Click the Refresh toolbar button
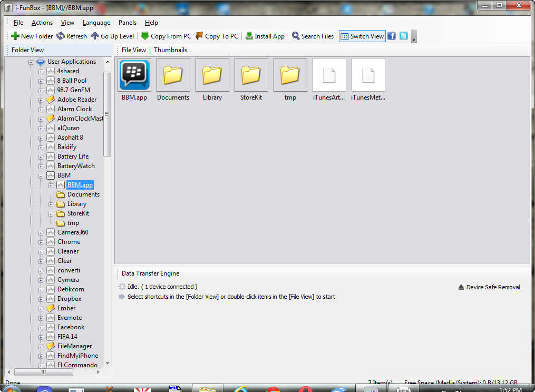 pyautogui.click(x=72, y=36)
